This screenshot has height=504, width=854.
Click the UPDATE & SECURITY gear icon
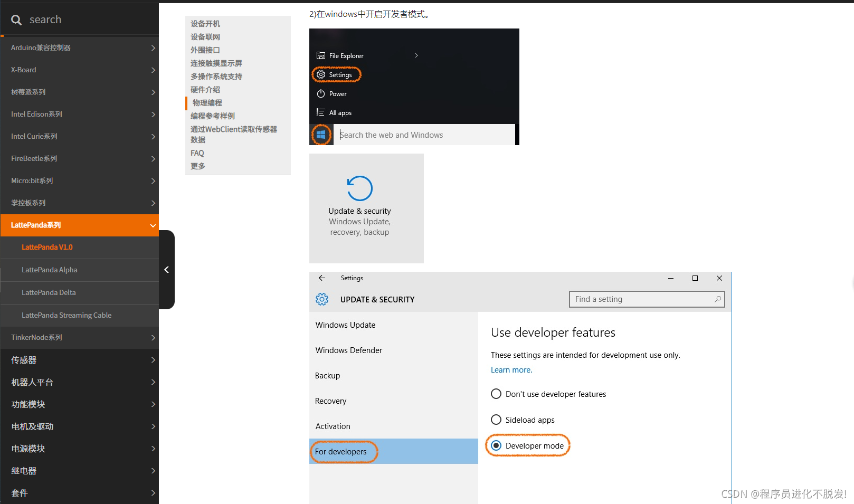point(322,299)
